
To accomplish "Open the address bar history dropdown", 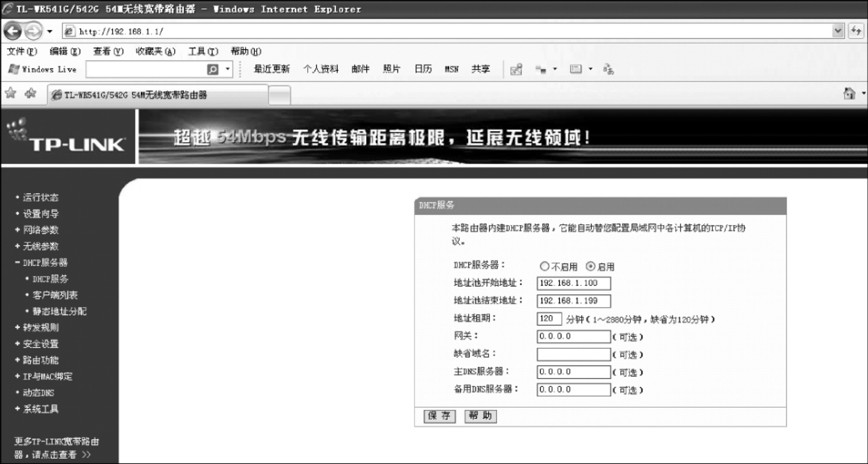I will click(x=838, y=31).
